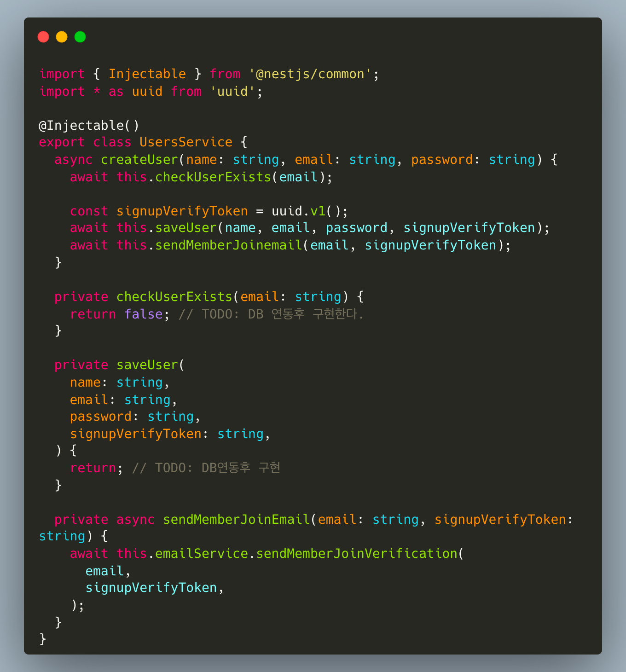The width and height of the screenshot is (626, 672).
Task: Click the 'export' keyword
Action: click(x=62, y=142)
